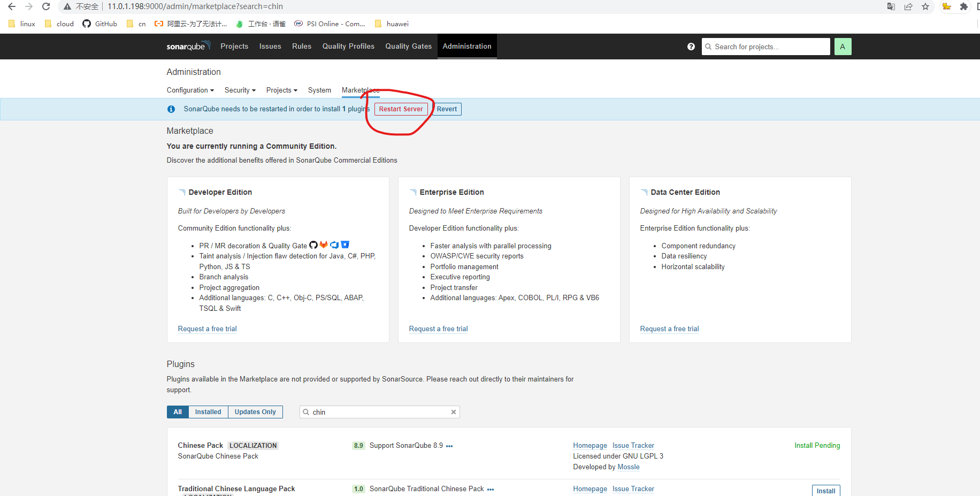Open the SonarQube help question-mark icon
The height and width of the screenshot is (496, 980).
[x=691, y=47]
